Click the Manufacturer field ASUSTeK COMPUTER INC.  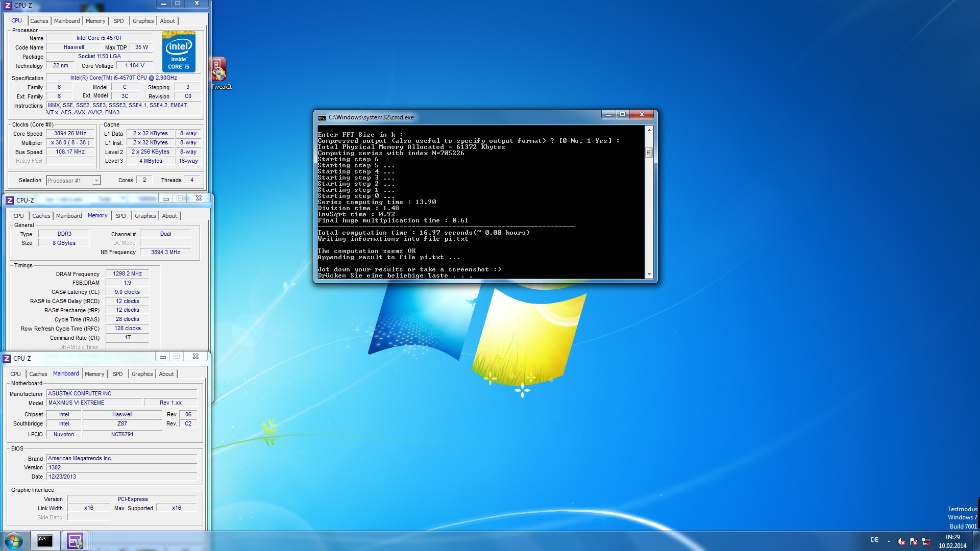[122, 394]
